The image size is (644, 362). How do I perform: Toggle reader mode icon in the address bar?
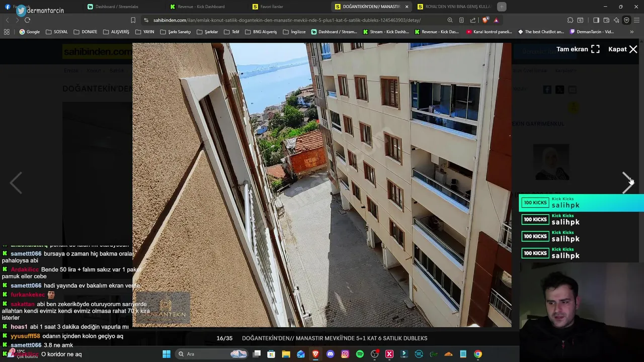[461, 20]
